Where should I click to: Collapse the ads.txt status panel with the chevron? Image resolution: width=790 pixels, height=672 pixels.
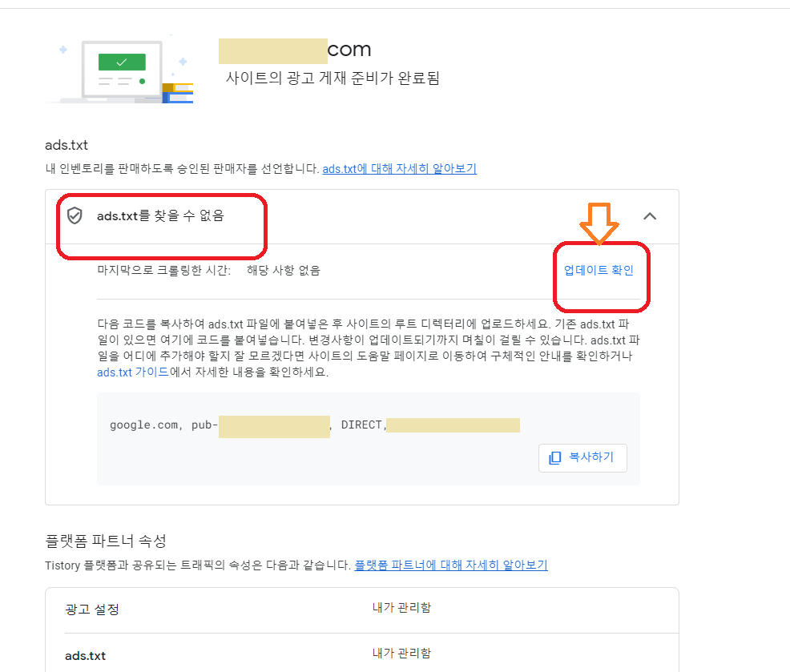pyautogui.click(x=650, y=216)
